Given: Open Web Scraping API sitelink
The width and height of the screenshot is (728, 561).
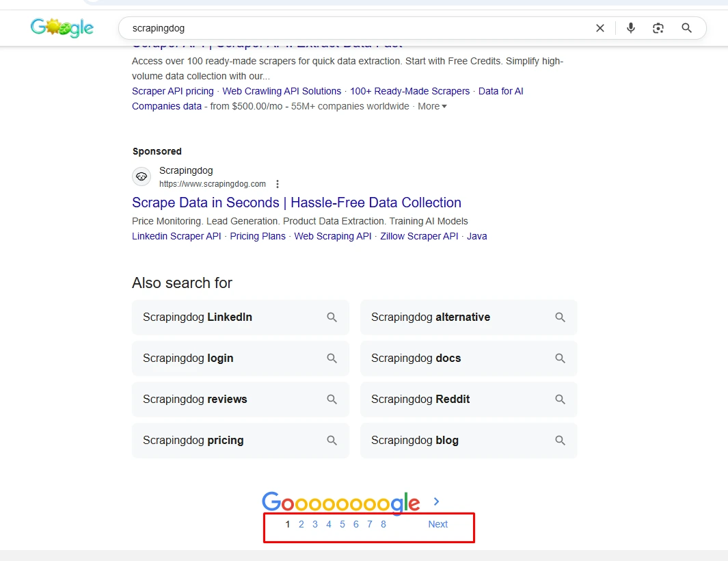Looking at the screenshot, I should [x=333, y=236].
